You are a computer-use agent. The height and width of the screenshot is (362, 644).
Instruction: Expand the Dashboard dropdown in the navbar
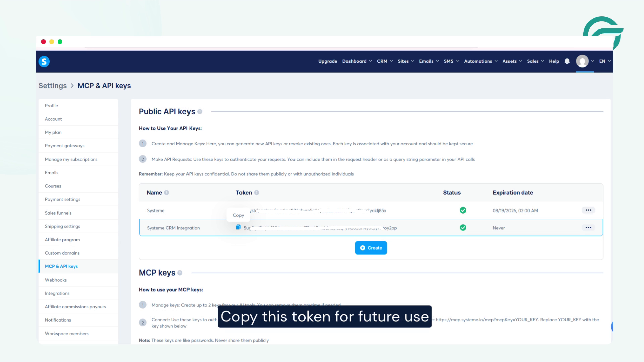pos(357,61)
